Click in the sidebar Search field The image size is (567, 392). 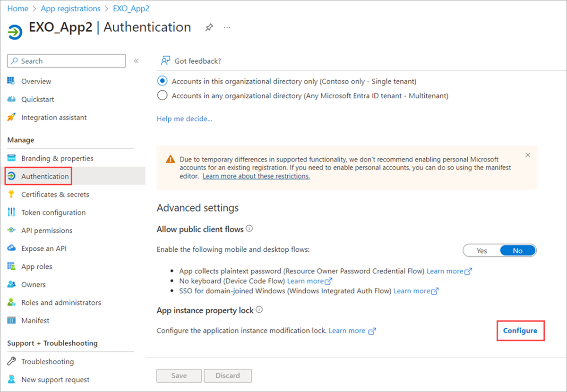(x=71, y=61)
